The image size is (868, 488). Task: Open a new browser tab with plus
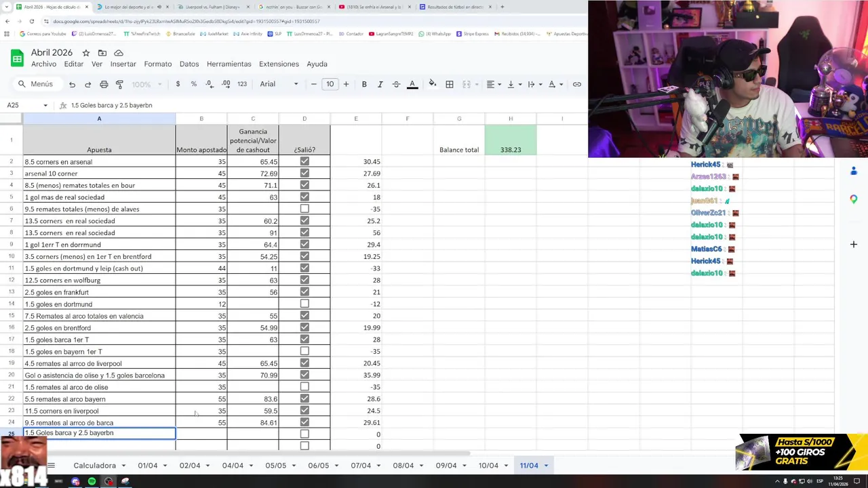pos(502,7)
